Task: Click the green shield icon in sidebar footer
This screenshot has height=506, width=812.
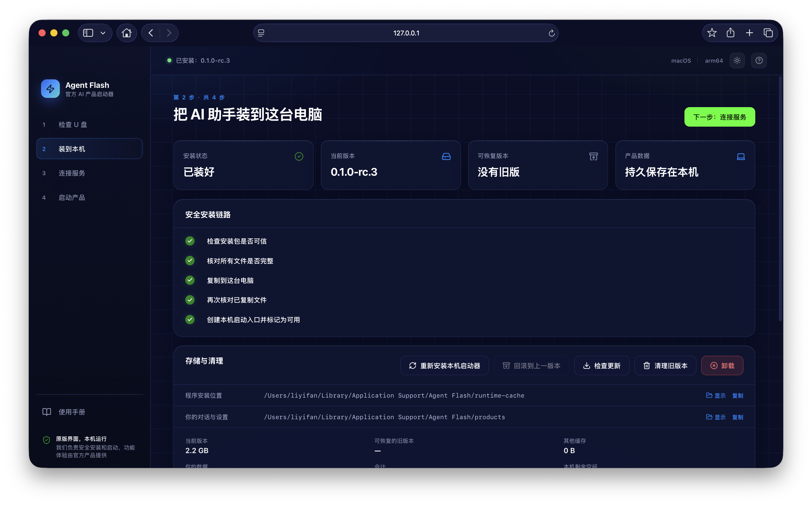Action: tap(46, 439)
